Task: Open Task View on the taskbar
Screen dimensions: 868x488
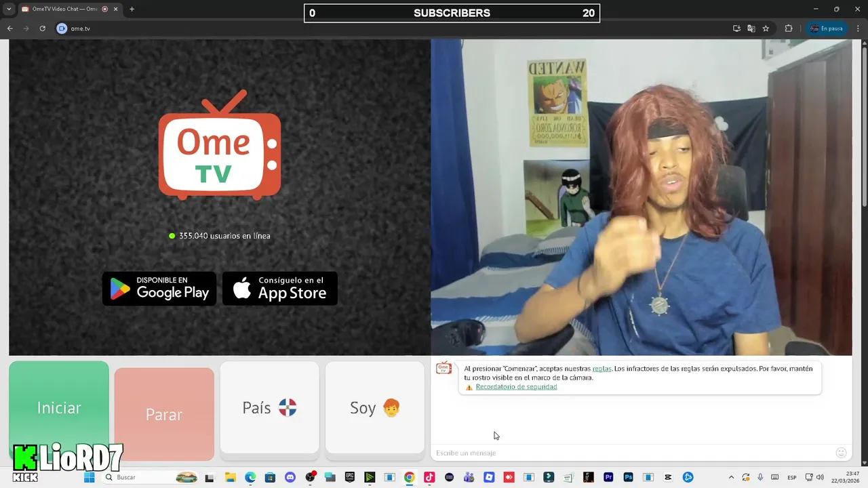Action: 210,478
